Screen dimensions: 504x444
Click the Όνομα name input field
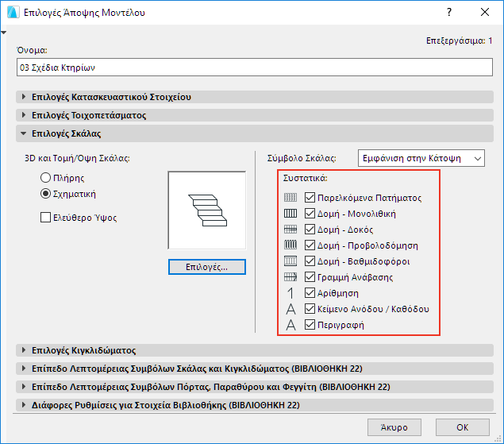(x=255, y=68)
